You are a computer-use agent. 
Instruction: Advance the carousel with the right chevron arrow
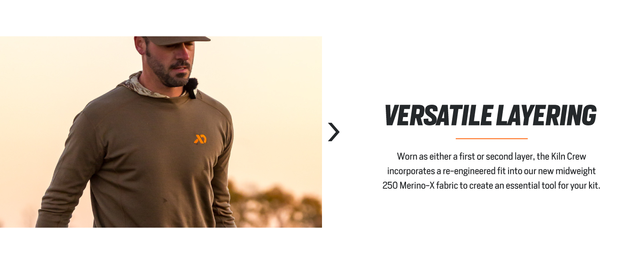point(334,132)
